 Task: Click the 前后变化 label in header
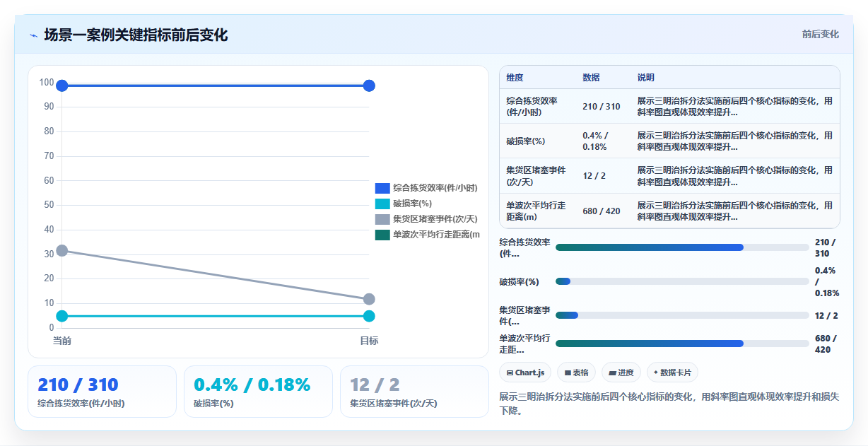coord(820,34)
